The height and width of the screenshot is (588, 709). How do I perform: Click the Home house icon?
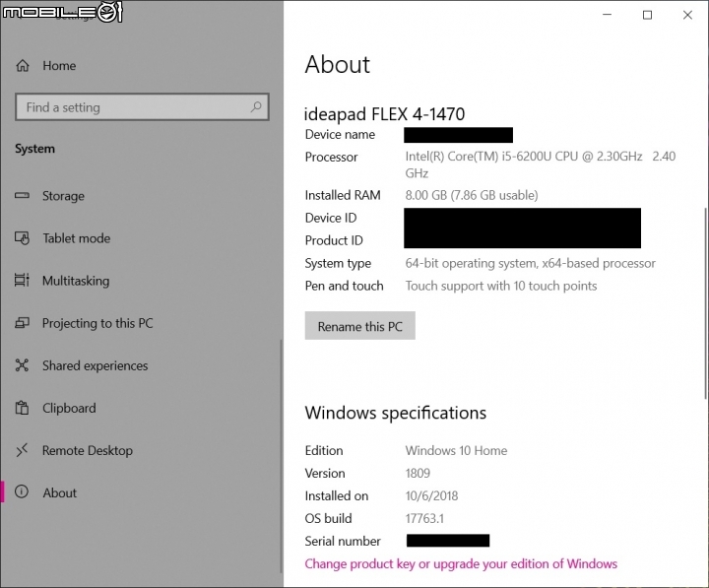click(x=23, y=66)
